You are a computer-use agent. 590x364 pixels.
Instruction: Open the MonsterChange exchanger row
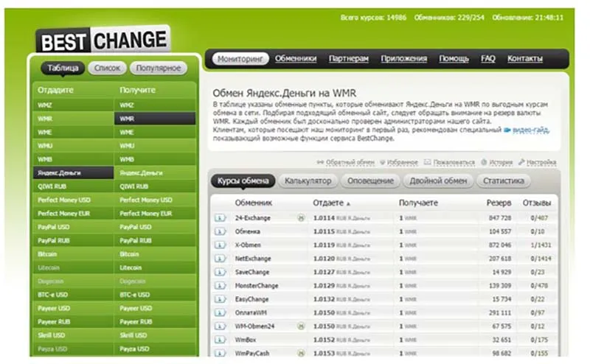pos(384,285)
